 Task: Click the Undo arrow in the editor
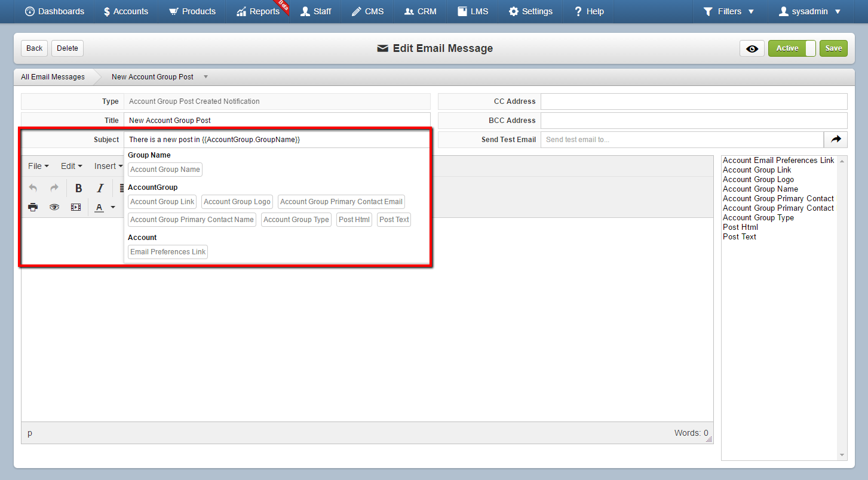click(x=33, y=188)
